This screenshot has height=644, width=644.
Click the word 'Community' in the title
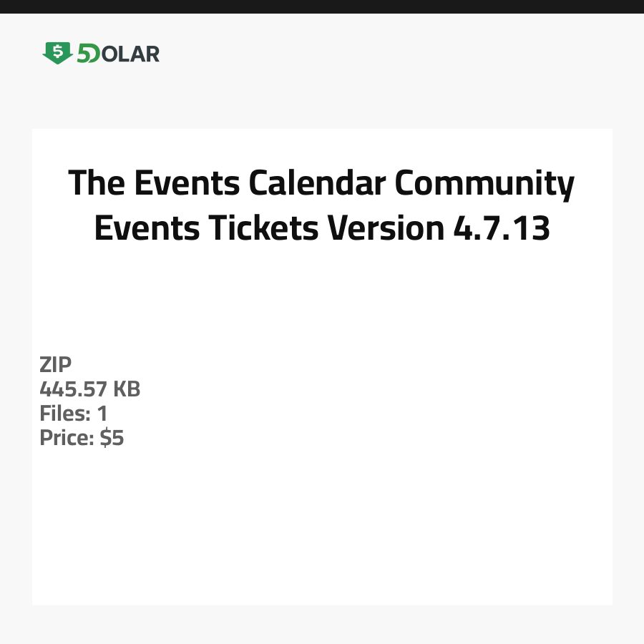pos(485,183)
